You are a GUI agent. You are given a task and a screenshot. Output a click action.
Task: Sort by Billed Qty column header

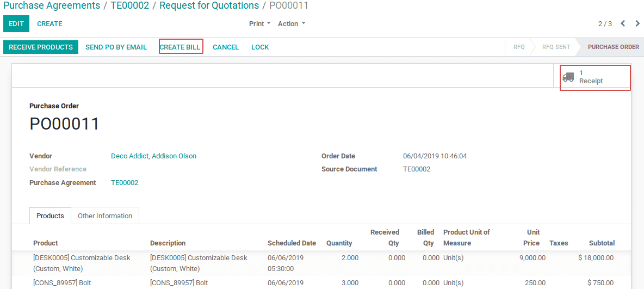425,238
